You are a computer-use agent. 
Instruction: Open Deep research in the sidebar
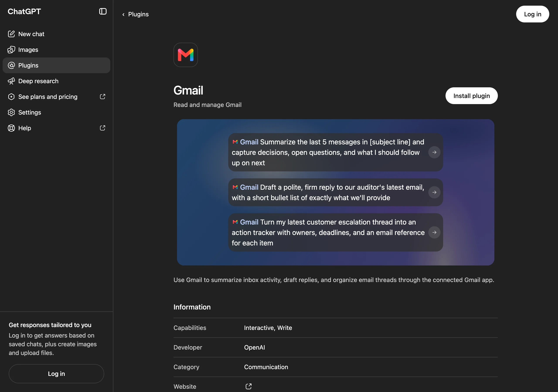click(x=56, y=81)
